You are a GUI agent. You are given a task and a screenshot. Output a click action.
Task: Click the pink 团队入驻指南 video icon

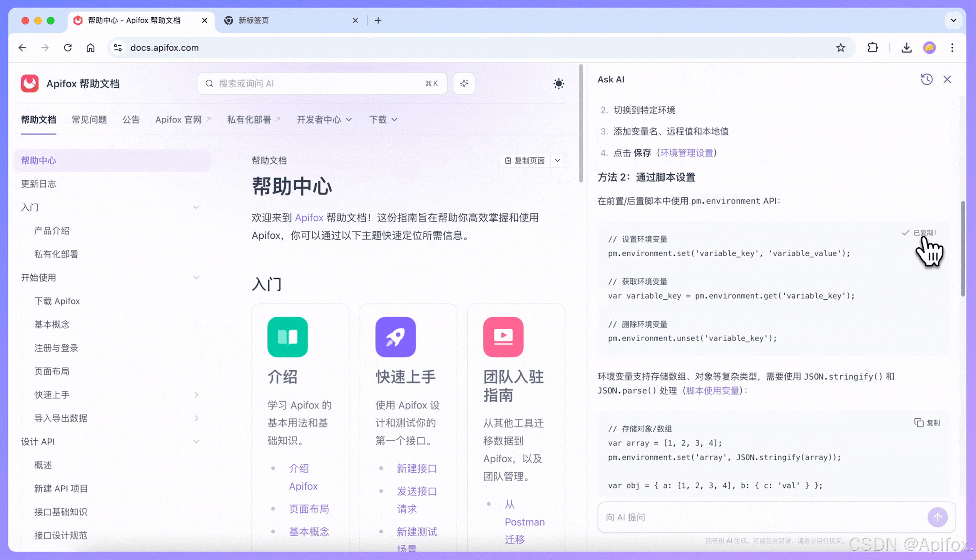(503, 337)
